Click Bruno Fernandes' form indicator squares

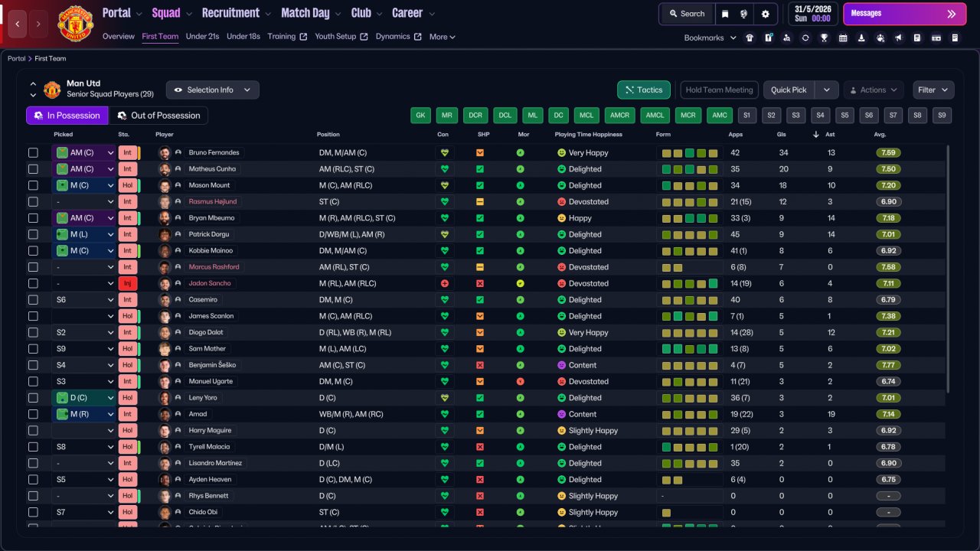(690, 153)
